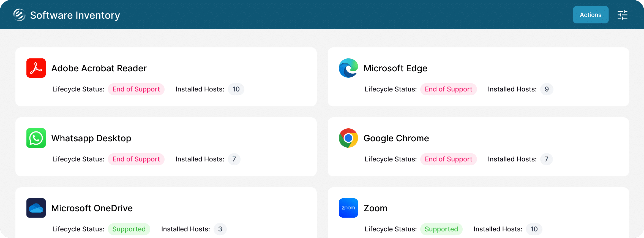This screenshot has height=238, width=644.
Task: Click the Actions button
Action: (591, 15)
